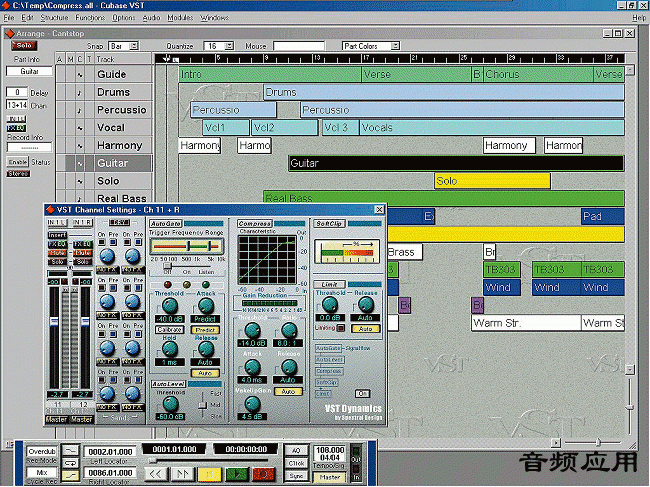Toggle the Solo button in Arrange window
The width and height of the screenshot is (650, 487).
click(x=24, y=46)
